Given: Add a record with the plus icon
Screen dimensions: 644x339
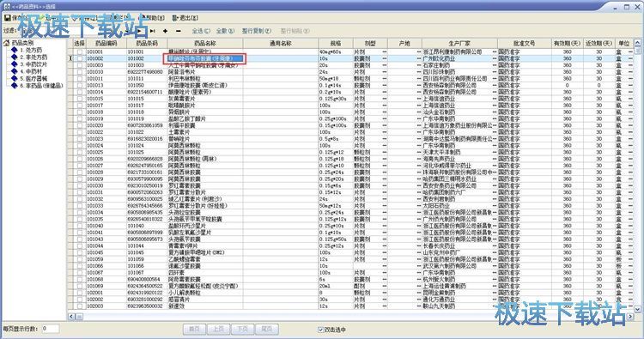Looking at the screenshot, I should 165,31.
